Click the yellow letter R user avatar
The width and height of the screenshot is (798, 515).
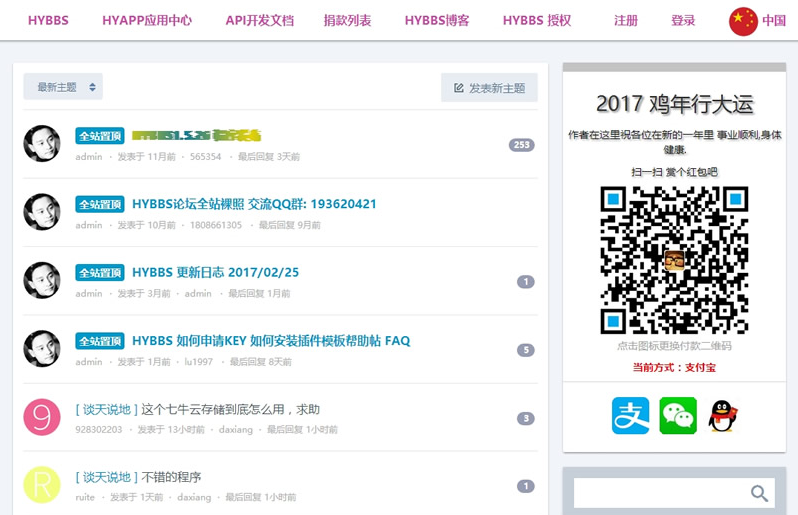[x=42, y=484]
